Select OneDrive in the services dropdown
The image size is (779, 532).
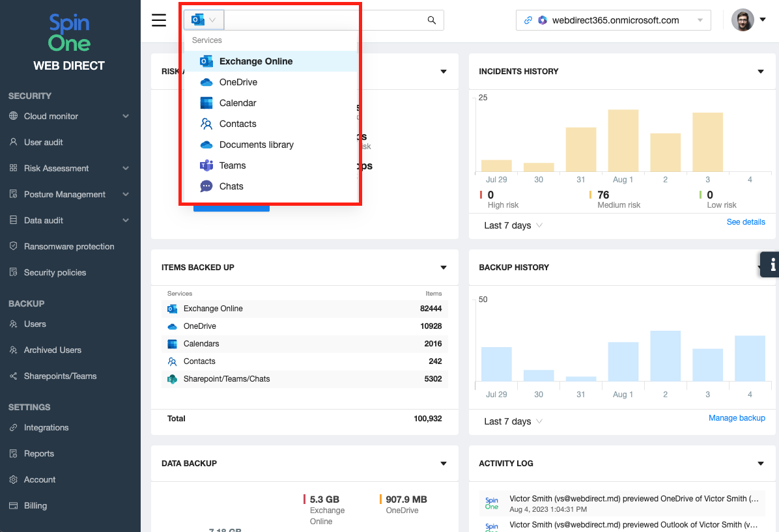tap(238, 82)
